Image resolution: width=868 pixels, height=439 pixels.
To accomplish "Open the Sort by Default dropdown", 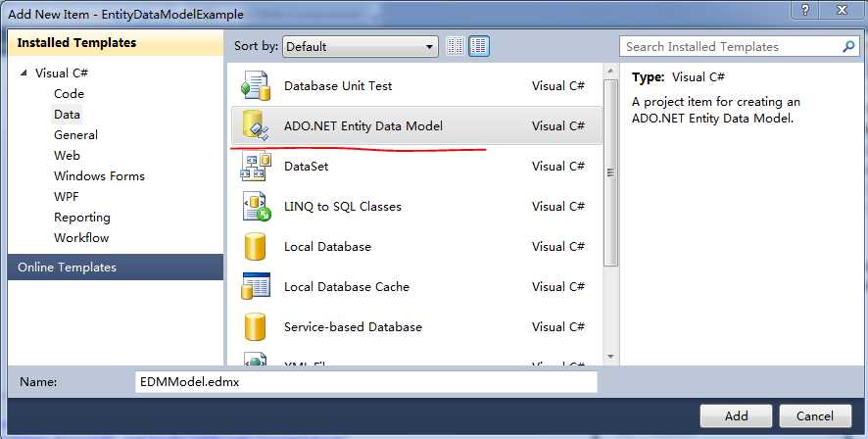I will point(360,46).
